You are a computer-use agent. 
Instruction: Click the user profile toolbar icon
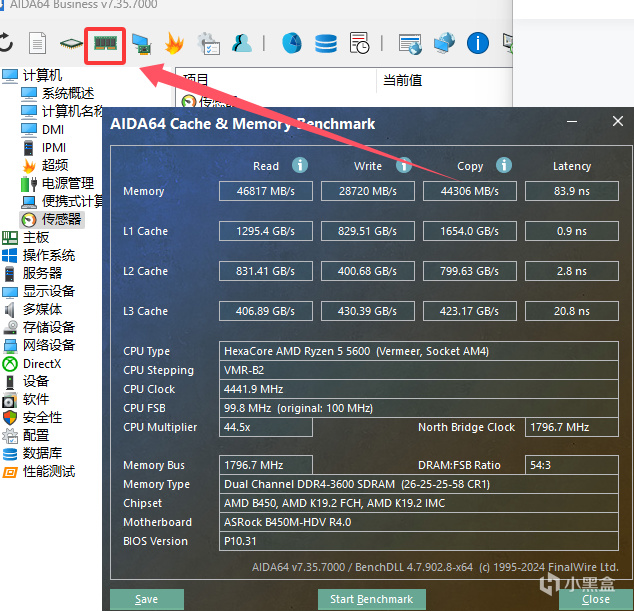click(x=242, y=43)
